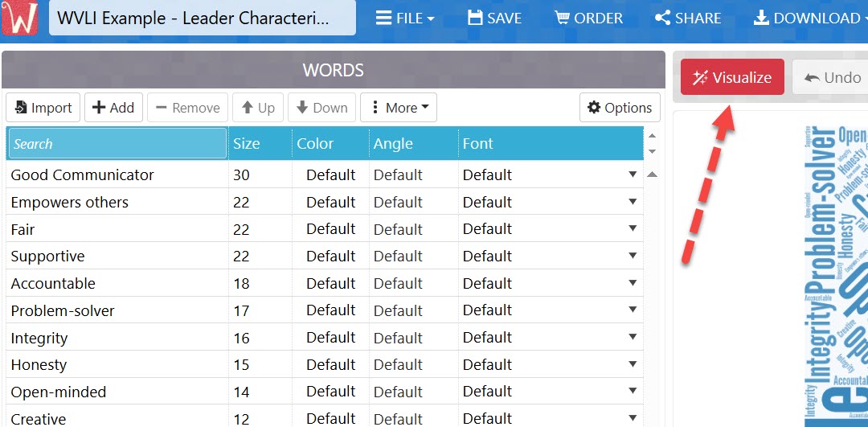Image resolution: width=868 pixels, height=427 pixels.
Task: Click the word cloud preview image
Action: point(834,275)
